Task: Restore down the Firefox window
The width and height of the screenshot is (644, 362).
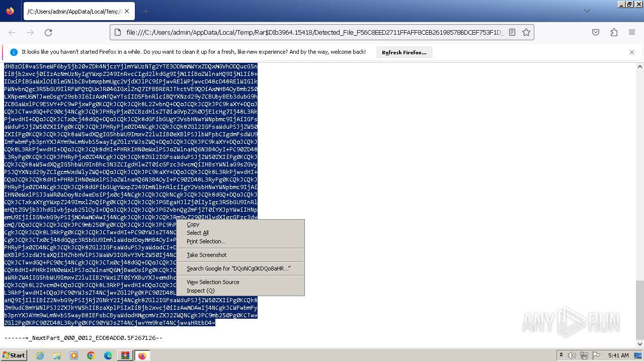Action: click(x=629, y=4)
